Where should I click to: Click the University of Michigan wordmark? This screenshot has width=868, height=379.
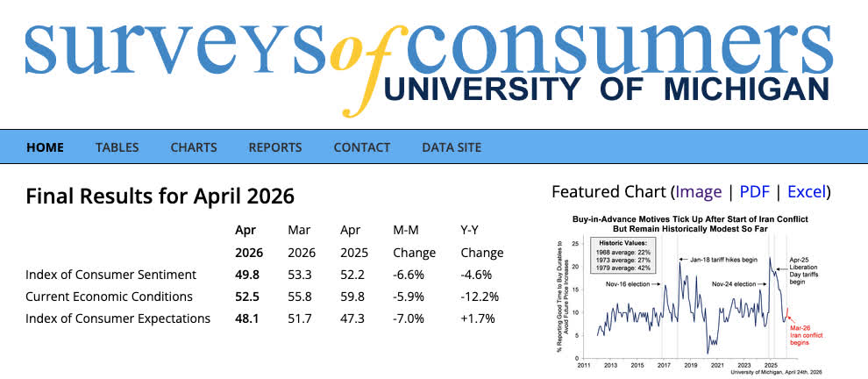[606, 89]
